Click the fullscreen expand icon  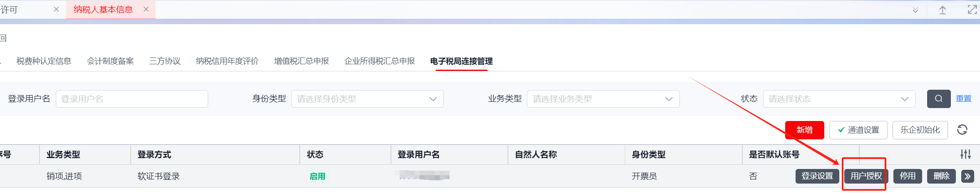point(972,10)
